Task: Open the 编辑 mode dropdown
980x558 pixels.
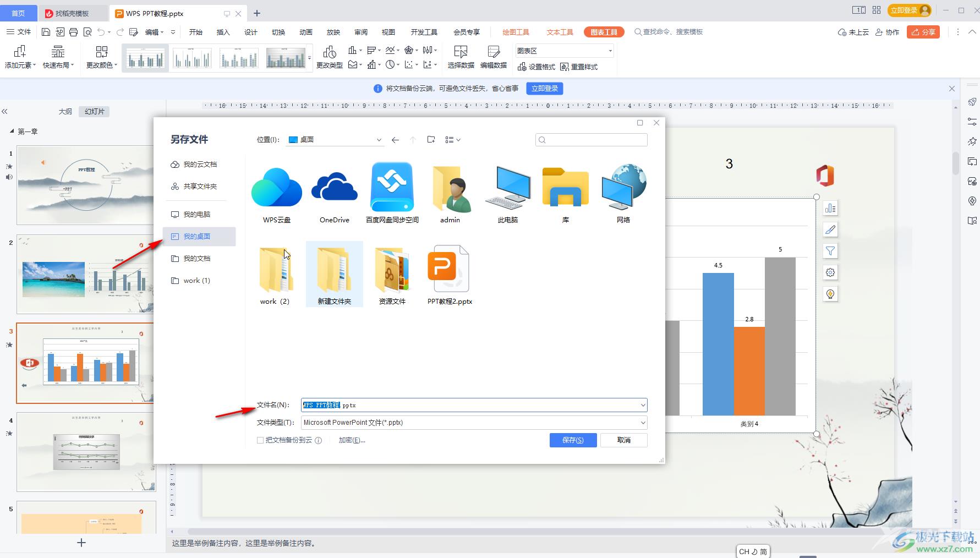Action: 155,32
